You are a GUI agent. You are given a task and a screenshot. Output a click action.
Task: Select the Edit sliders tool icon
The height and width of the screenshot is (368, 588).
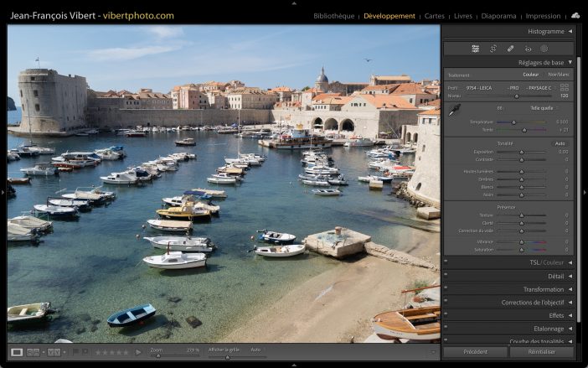click(x=476, y=49)
